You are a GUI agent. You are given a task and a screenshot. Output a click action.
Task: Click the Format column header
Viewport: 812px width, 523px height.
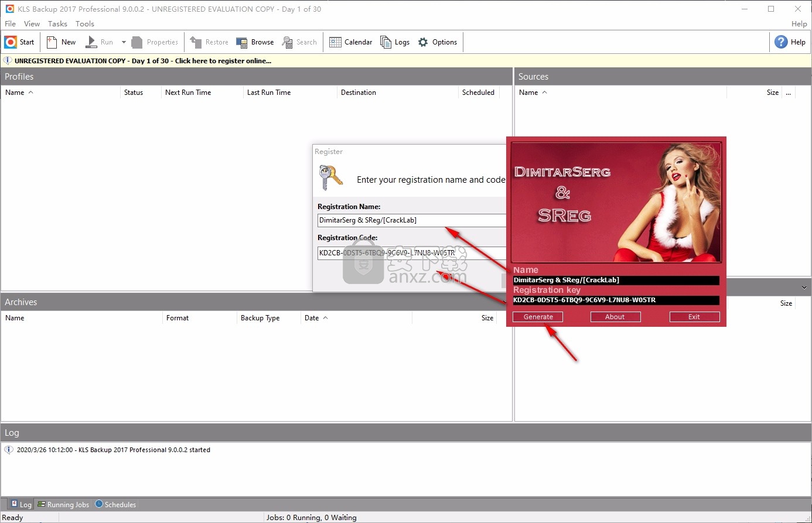pyautogui.click(x=199, y=318)
